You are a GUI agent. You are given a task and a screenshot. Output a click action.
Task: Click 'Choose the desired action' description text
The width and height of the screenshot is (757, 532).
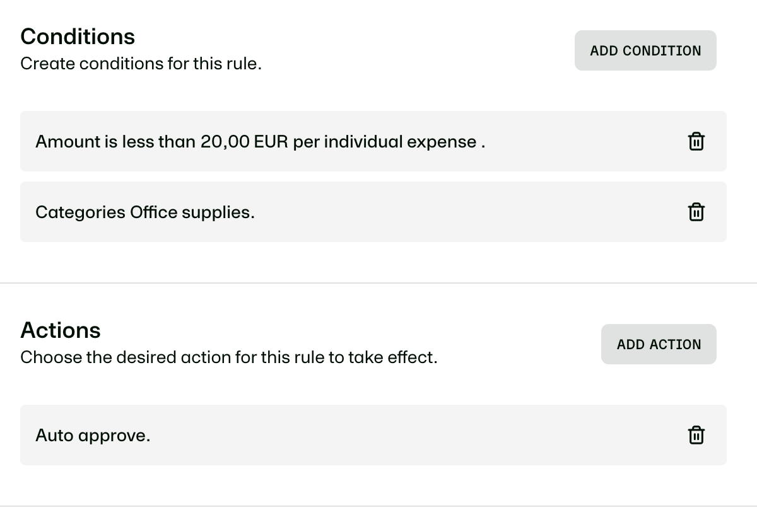pyautogui.click(x=228, y=357)
